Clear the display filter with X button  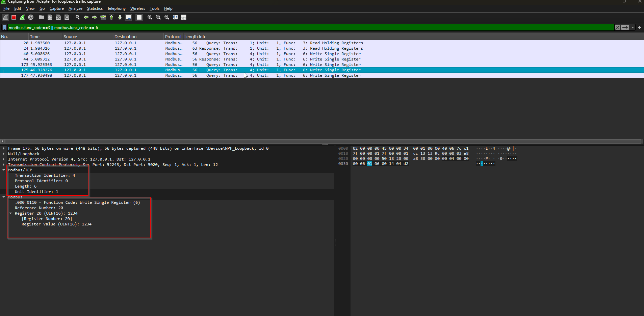tap(618, 27)
